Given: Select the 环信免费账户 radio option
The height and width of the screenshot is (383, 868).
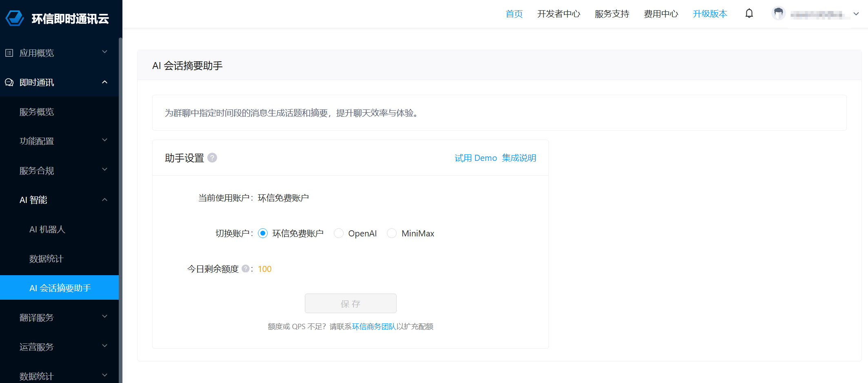Looking at the screenshot, I should coord(263,233).
